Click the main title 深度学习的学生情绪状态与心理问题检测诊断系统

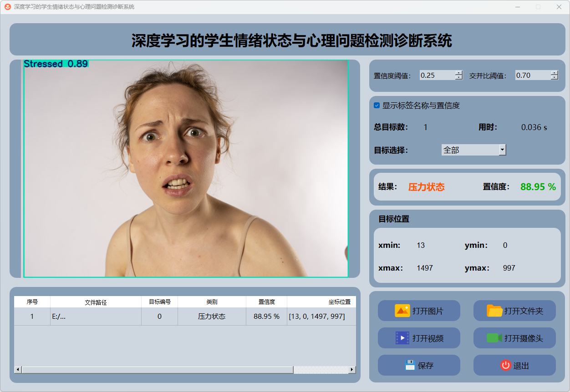point(292,40)
